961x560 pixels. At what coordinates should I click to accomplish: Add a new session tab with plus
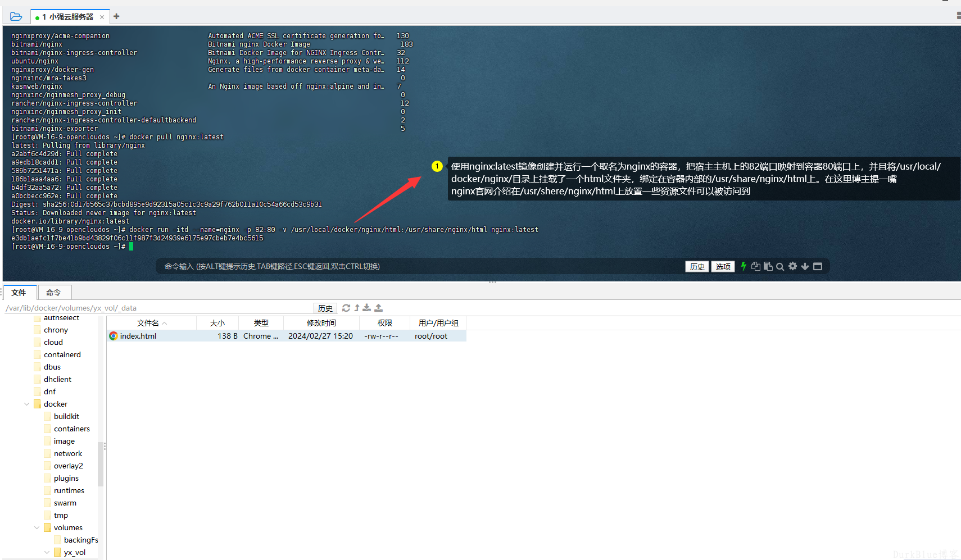(x=116, y=16)
